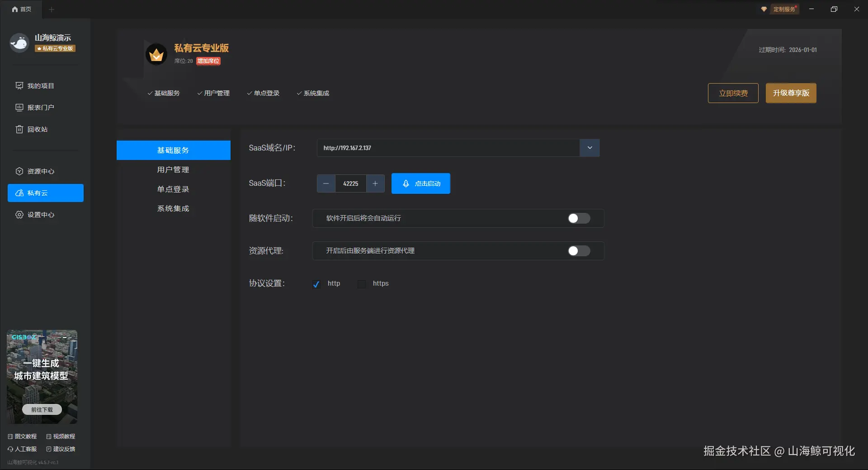Image resolution: width=868 pixels, height=470 pixels.
Task: Click the whale avatar of 山海鲸演示
Action: pos(19,43)
